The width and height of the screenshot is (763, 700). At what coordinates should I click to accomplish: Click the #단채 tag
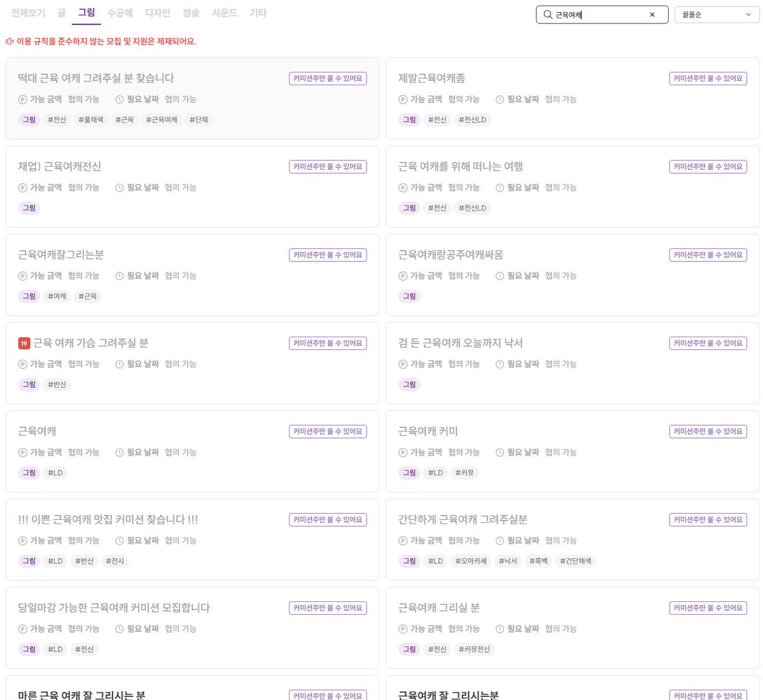pos(199,120)
